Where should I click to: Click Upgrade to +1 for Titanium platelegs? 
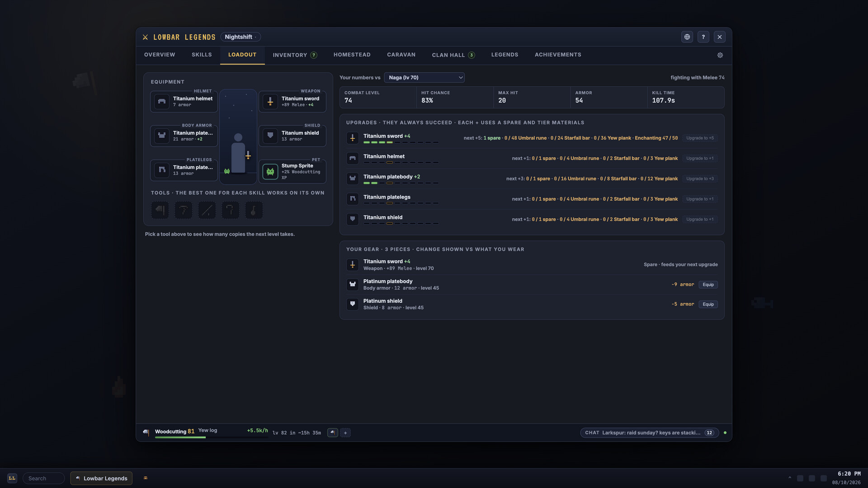coord(700,199)
